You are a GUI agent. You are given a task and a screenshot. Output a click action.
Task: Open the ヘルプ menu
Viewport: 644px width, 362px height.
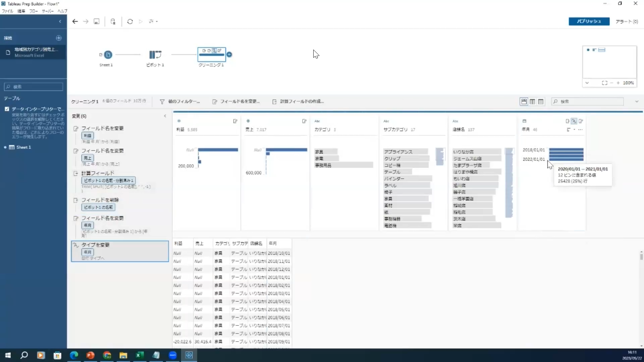[x=62, y=11]
